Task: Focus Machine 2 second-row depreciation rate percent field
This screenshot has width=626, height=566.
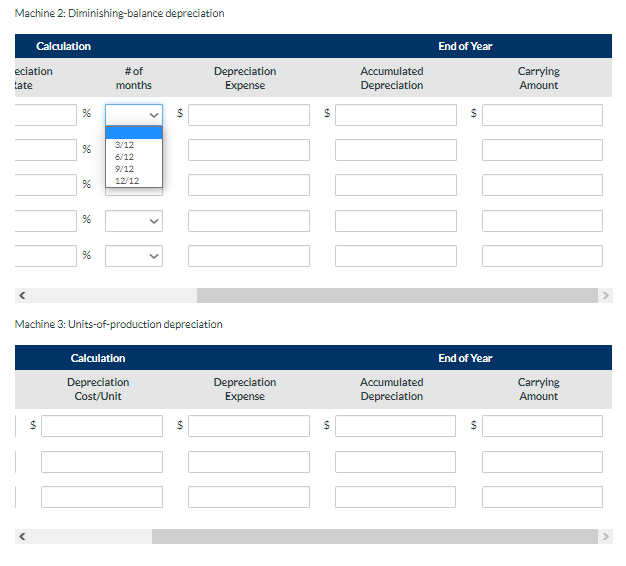Action: tap(46, 150)
